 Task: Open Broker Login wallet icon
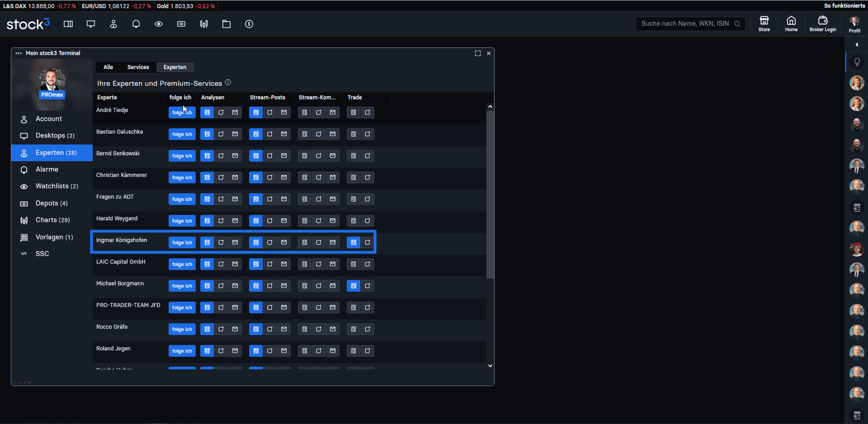click(x=823, y=24)
